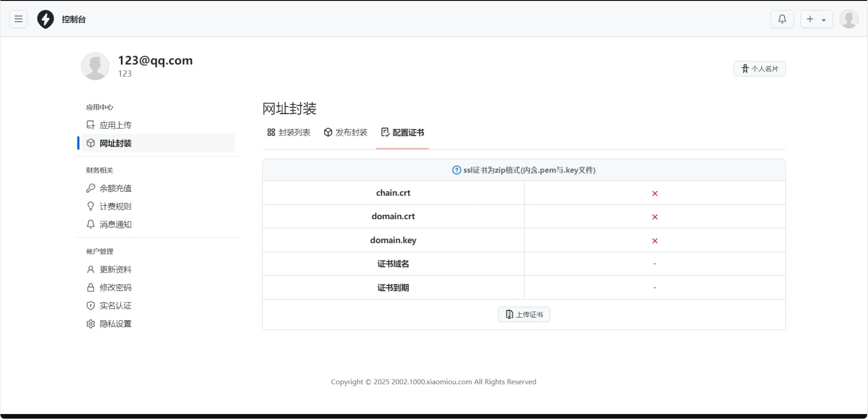The height and width of the screenshot is (419, 868).
Task: Open 应用上传 in the sidebar
Action: coord(115,125)
